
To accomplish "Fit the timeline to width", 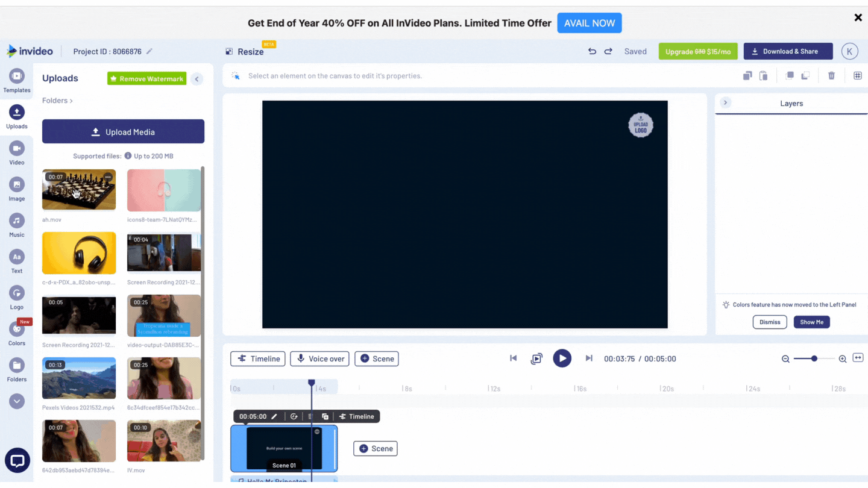I will coord(858,358).
